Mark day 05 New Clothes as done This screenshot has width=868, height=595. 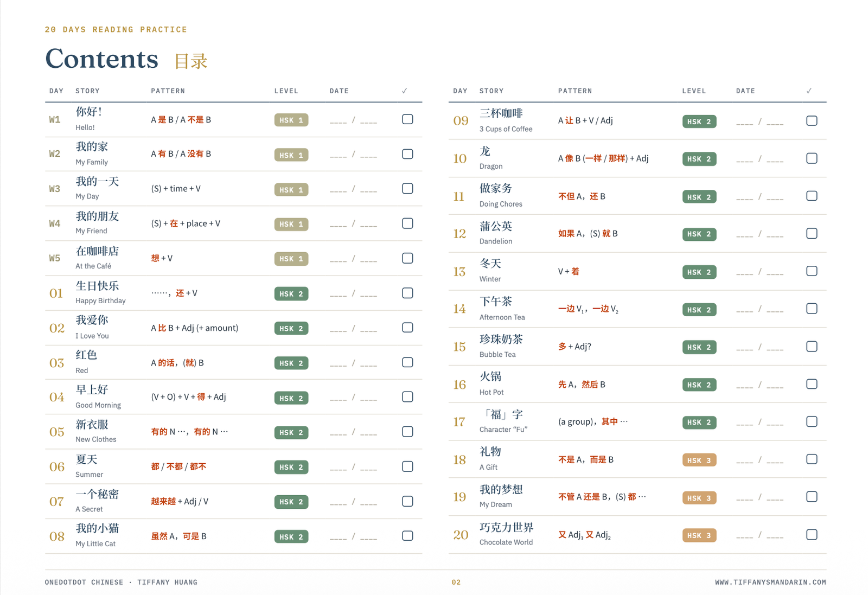pos(407,432)
